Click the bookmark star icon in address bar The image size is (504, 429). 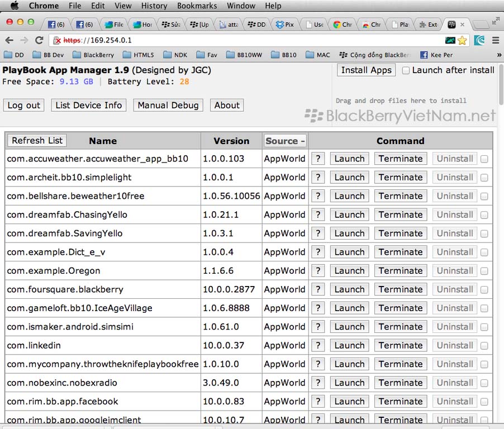coord(462,40)
